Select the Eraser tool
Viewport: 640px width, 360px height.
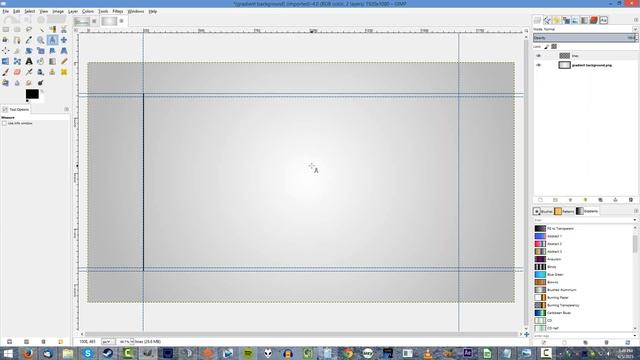coord(17,72)
